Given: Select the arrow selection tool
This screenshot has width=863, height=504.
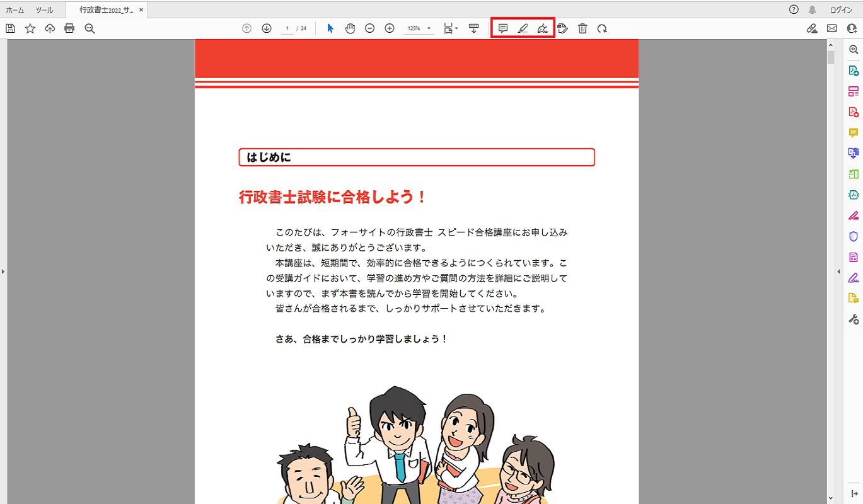Looking at the screenshot, I should pos(330,28).
